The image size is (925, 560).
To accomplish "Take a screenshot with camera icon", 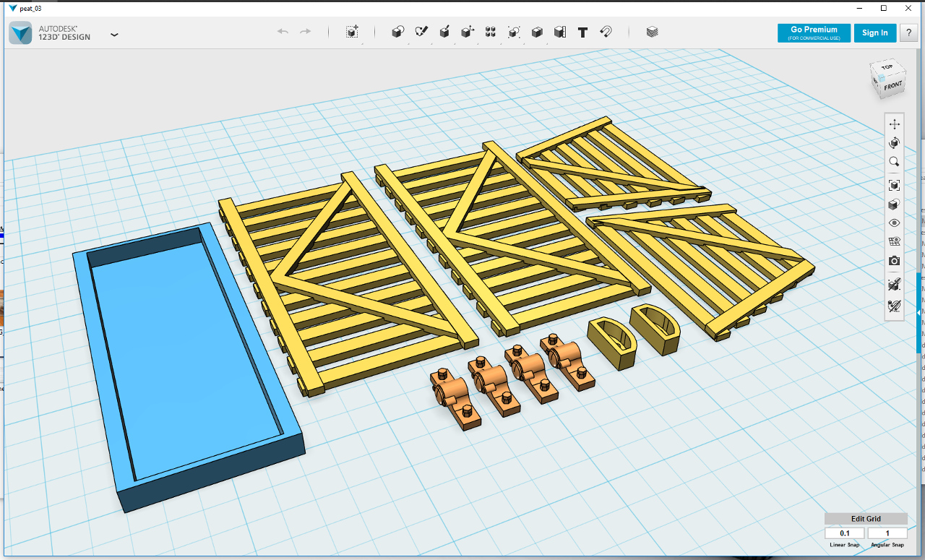I will coord(895,261).
